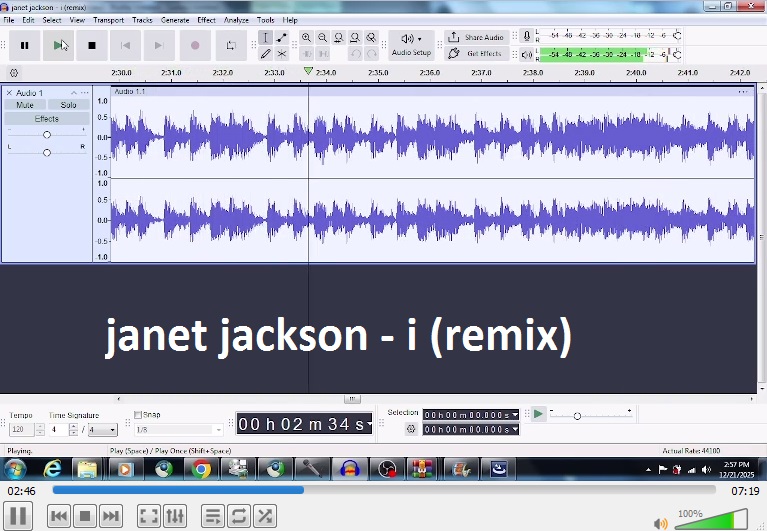The image size is (767, 531).
Task: Enable the Snap checkbox
Action: coord(138,415)
